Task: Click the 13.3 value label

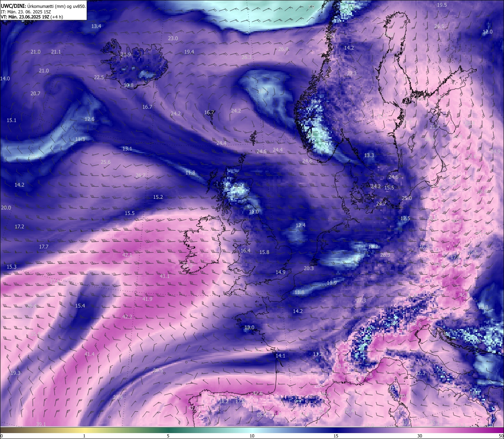Action: (369, 155)
